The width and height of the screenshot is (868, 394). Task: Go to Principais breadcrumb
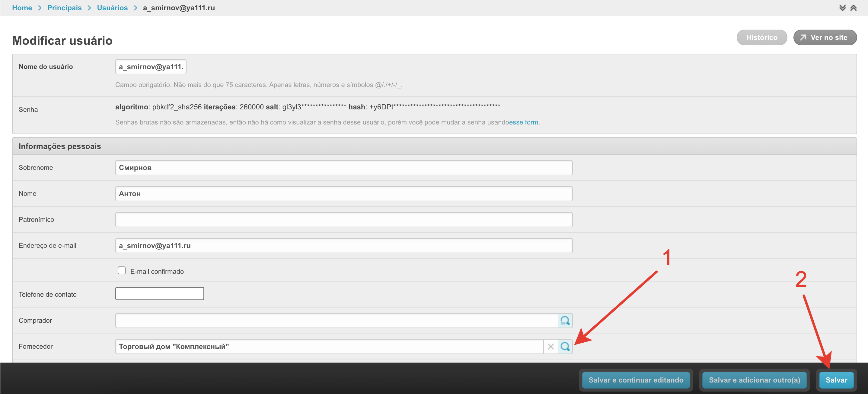[64, 8]
